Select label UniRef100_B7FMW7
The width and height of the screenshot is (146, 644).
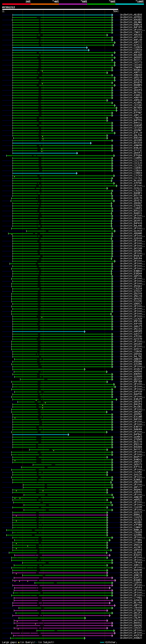click(131, 113)
